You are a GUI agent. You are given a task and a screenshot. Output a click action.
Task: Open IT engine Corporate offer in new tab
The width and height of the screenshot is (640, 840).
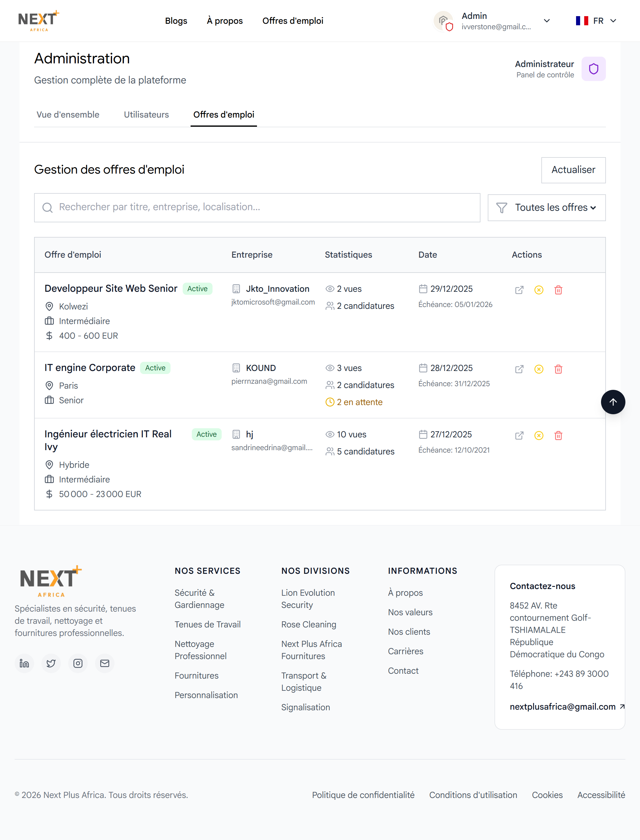tap(519, 369)
